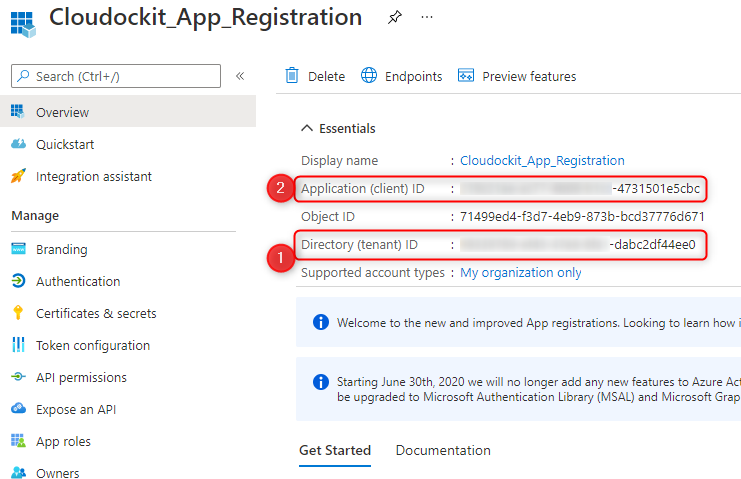Click the App roles icon
The height and width of the screenshot is (479, 741).
coord(18,441)
